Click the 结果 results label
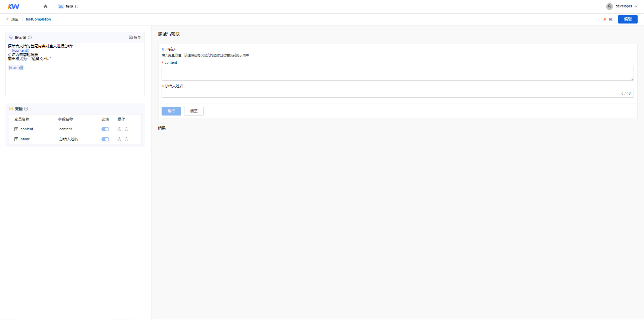This screenshot has height=320, width=644. pos(162,128)
